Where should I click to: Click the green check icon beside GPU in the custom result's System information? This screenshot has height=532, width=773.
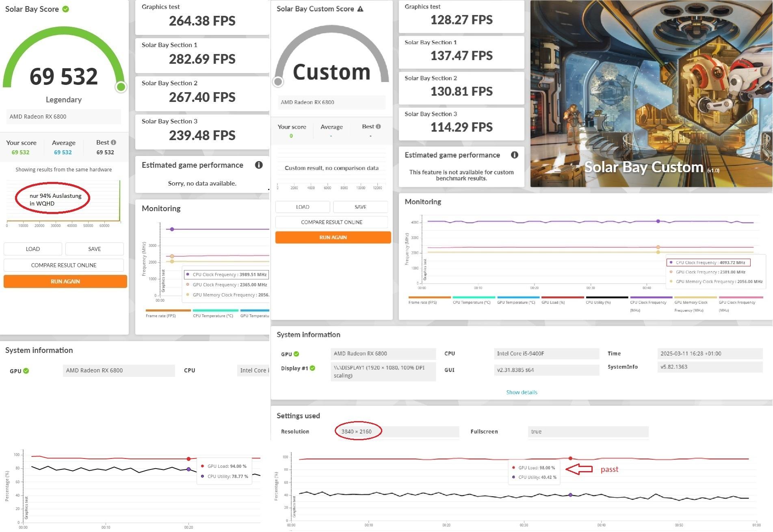point(297,354)
